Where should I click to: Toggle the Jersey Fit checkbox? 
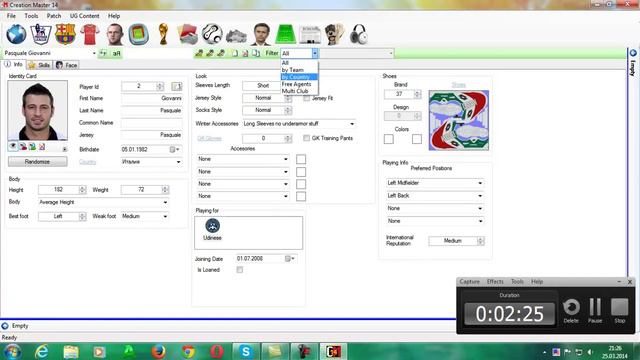307,98
